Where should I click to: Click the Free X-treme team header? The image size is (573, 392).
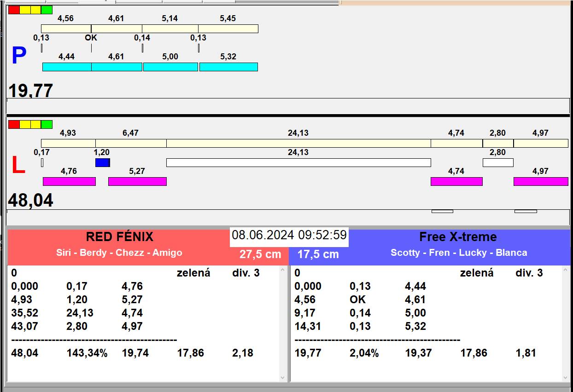coord(458,237)
